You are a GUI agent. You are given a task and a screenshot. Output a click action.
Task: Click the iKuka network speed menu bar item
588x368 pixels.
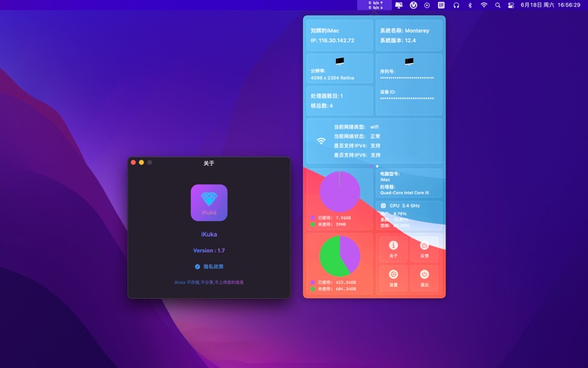(375, 5)
